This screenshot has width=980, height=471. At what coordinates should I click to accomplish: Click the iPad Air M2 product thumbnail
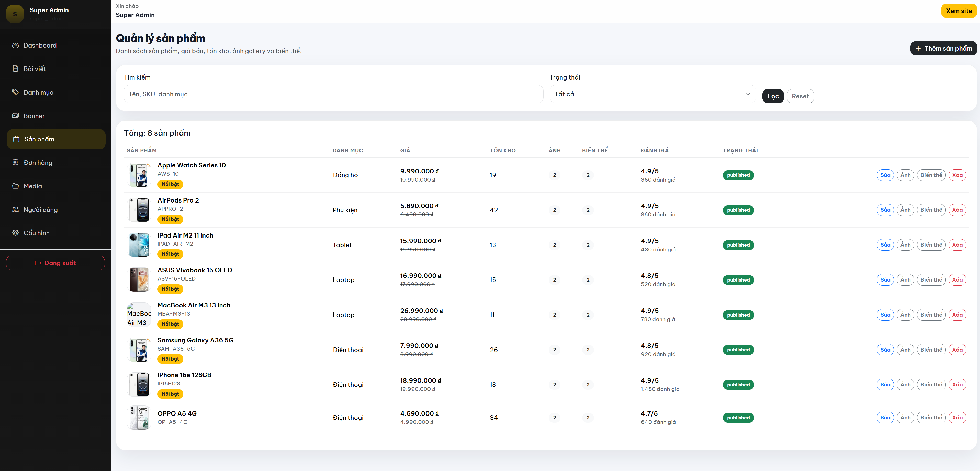(139, 245)
